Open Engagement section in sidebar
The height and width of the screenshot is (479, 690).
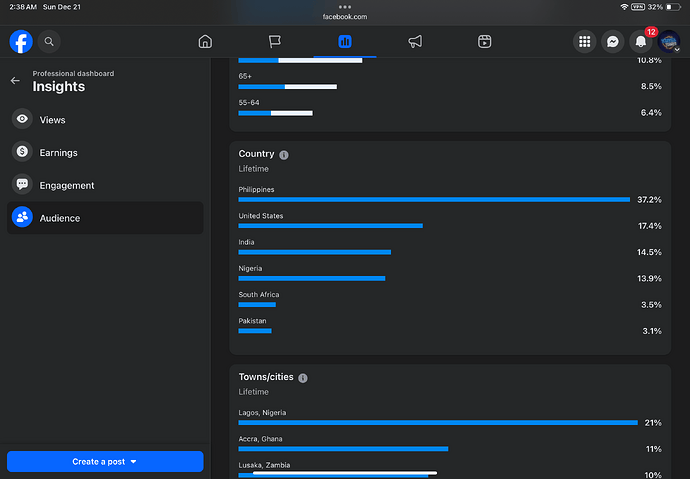tap(67, 185)
